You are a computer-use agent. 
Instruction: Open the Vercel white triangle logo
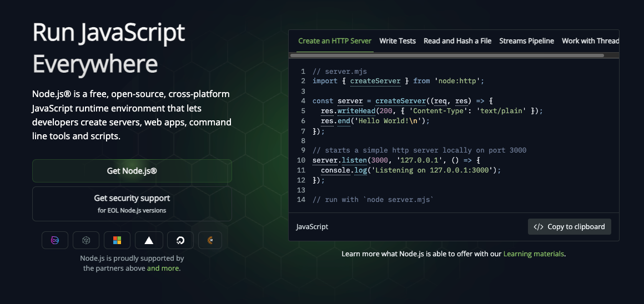(x=149, y=240)
